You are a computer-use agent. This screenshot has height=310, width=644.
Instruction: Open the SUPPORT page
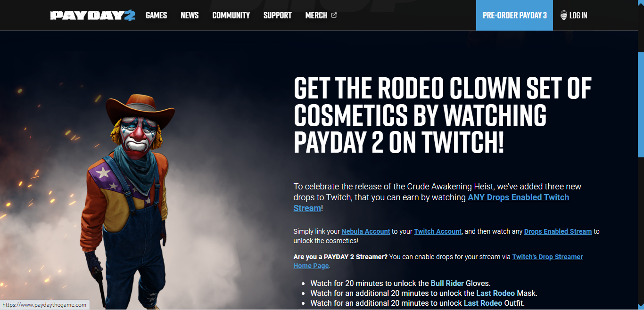pos(277,15)
